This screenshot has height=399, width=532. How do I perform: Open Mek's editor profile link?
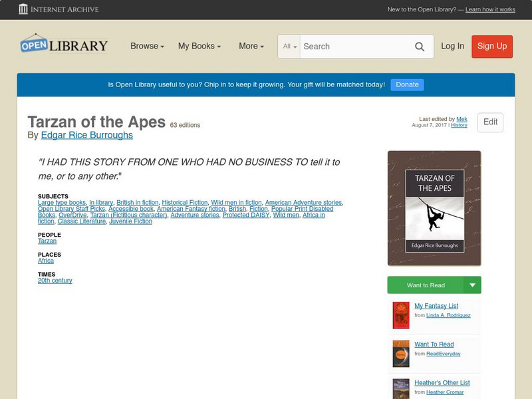[462, 119]
